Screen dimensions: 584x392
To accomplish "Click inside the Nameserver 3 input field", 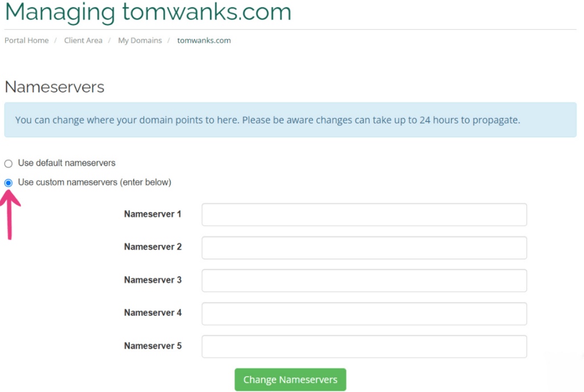I will 364,280.
